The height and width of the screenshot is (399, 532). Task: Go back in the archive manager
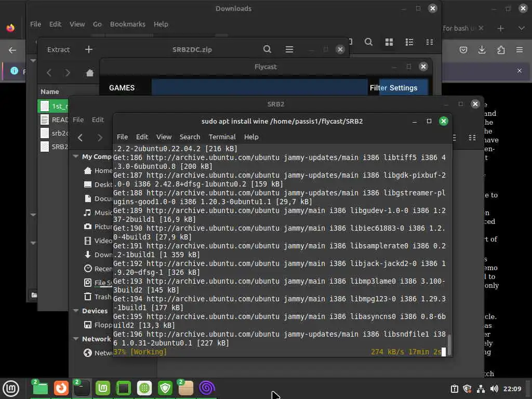(x=49, y=73)
